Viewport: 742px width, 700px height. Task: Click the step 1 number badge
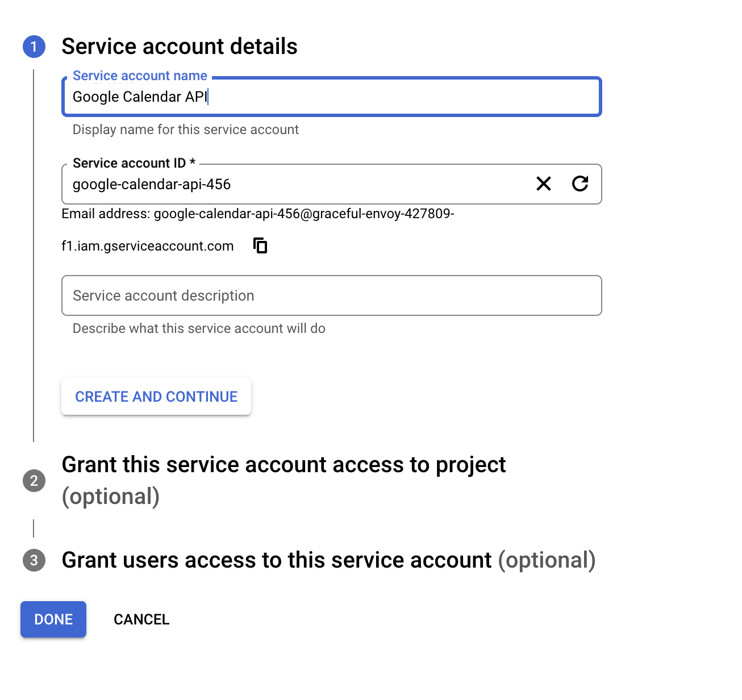click(x=34, y=47)
